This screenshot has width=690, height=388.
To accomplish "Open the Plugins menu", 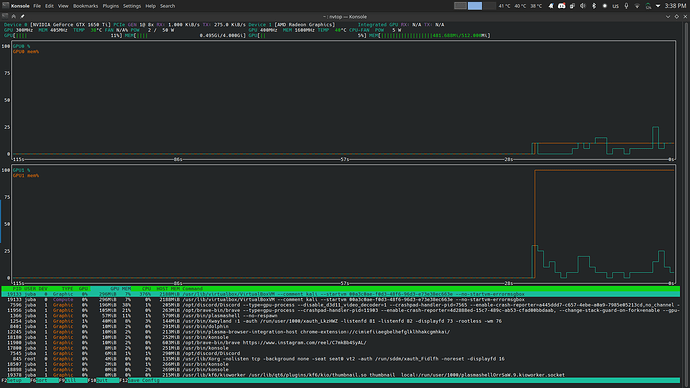I will [110, 6].
